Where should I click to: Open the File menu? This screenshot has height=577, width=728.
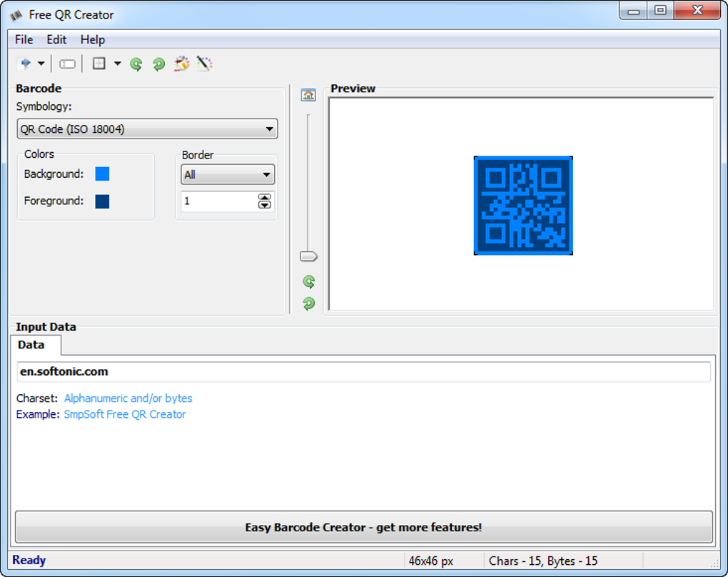point(24,40)
